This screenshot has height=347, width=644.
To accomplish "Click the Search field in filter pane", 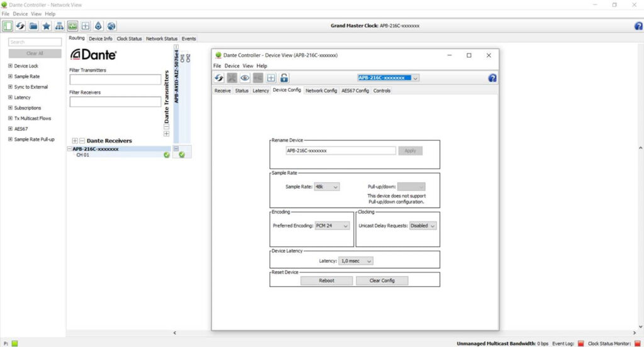I will pos(35,42).
